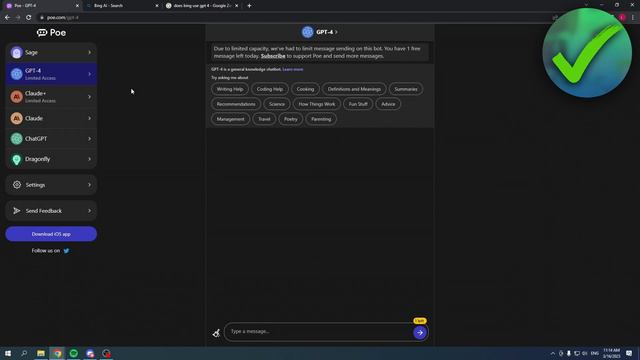Click the Settings gear icon
This screenshot has width=640, height=360.
pyautogui.click(x=17, y=185)
